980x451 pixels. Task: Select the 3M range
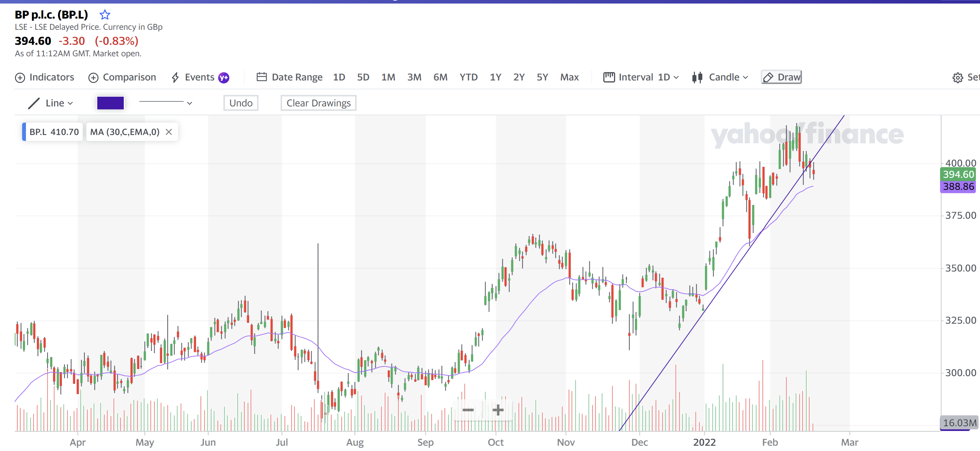point(414,77)
